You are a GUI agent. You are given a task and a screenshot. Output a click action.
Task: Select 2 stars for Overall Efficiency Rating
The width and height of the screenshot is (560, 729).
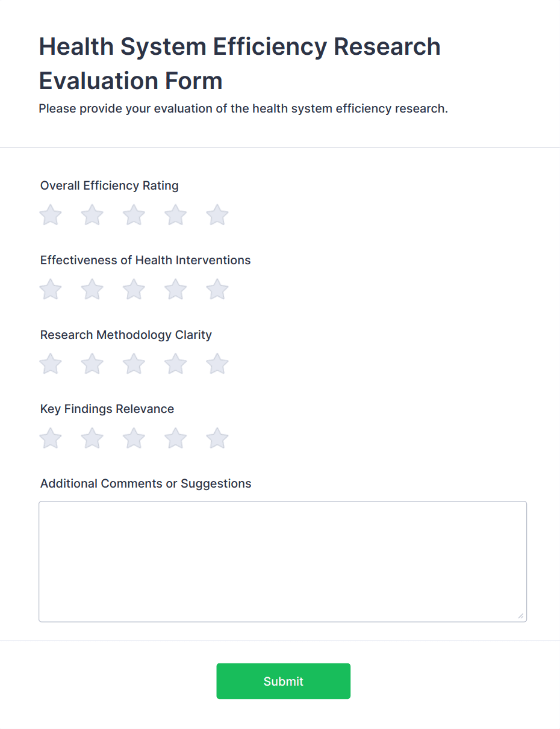[92, 215]
